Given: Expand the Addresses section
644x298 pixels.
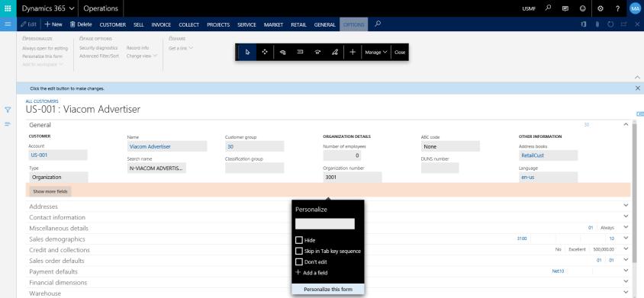Looking at the screenshot, I should pyautogui.click(x=626, y=206).
